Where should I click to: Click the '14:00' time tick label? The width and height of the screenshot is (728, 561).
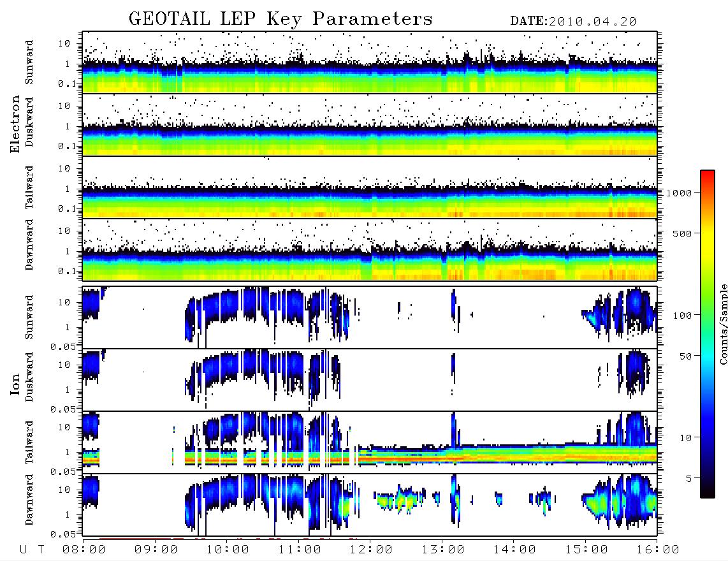(x=514, y=550)
